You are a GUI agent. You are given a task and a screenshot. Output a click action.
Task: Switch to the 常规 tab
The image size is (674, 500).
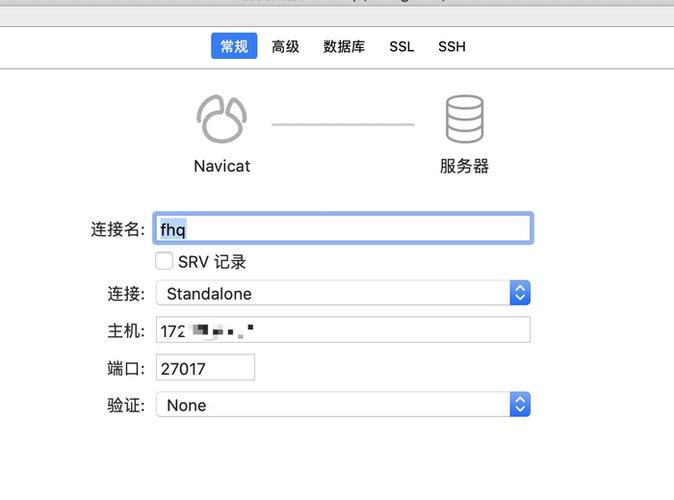click(234, 46)
